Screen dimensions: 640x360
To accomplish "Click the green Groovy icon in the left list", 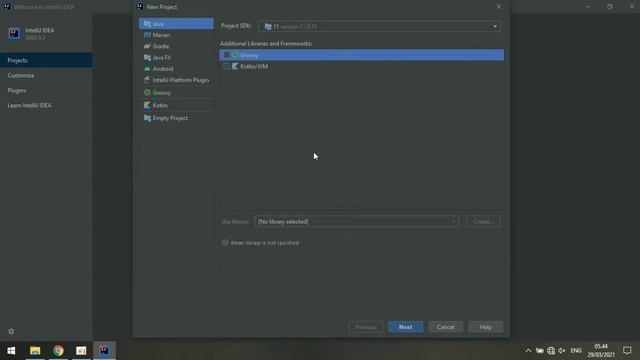I will coord(147,93).
